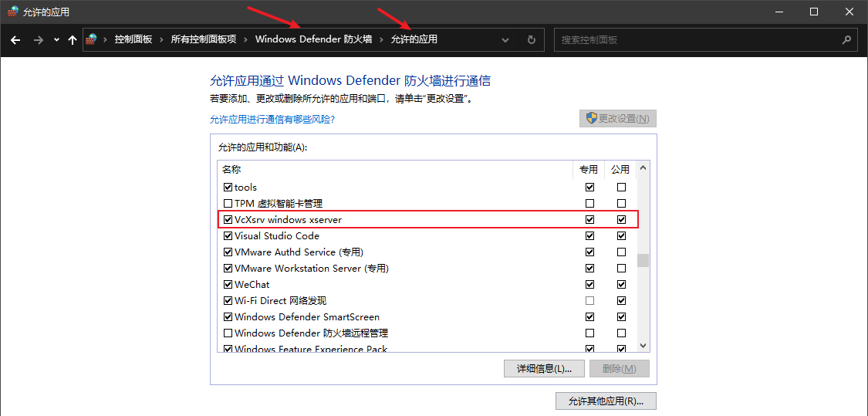The image size is (868, 416).
Task: Click the 公用 column header
Action: point(621,170)
